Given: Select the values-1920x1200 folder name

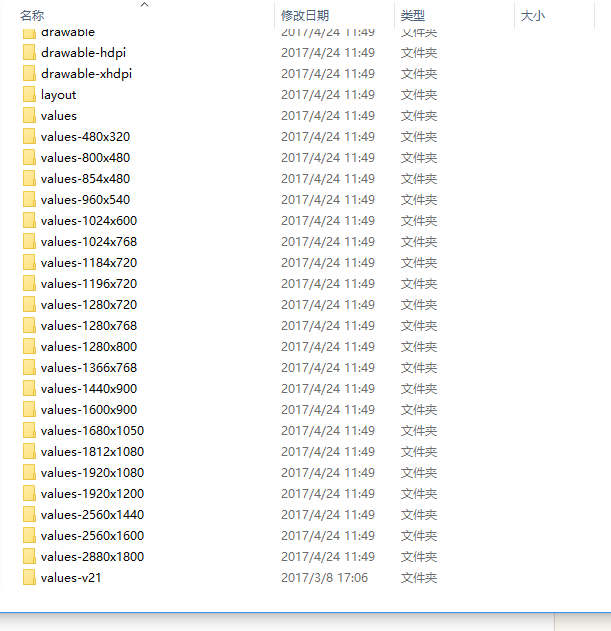Looking at the screenshot, I should click(92, 493).
